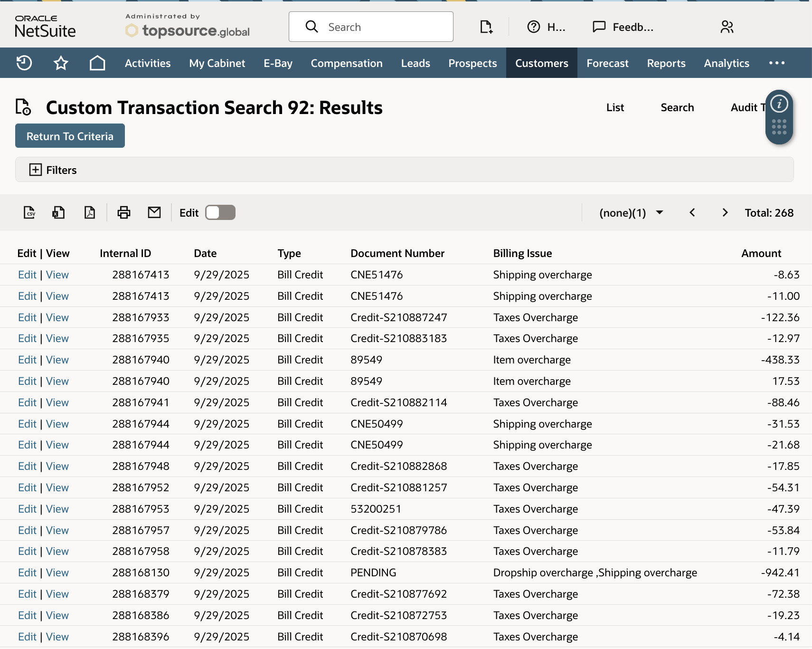Viewport: 812px width, 649px height.
Task: Sort by Amount column header
Action: click(761, 253)
